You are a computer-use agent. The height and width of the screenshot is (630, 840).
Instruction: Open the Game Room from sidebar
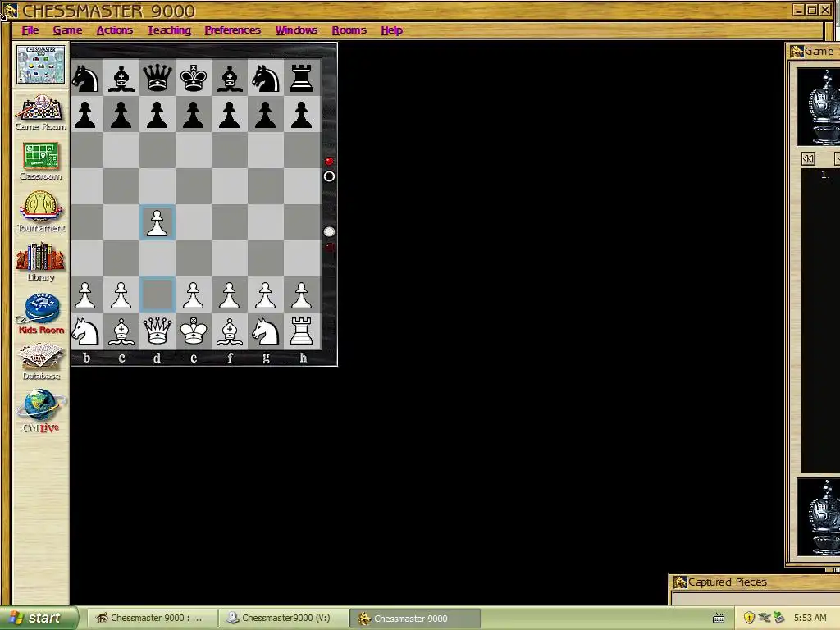pos(41,113)
